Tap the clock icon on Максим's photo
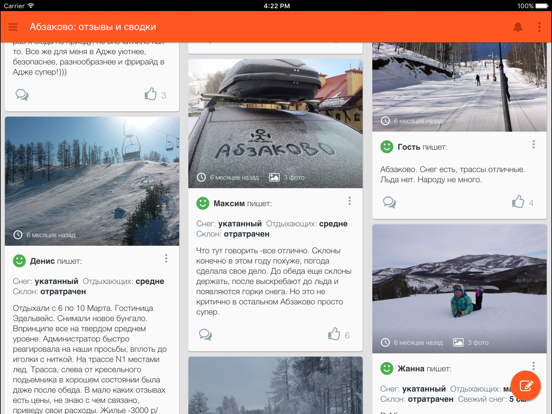The height and width of the screenshot is (414, 552). pos(201,177)
